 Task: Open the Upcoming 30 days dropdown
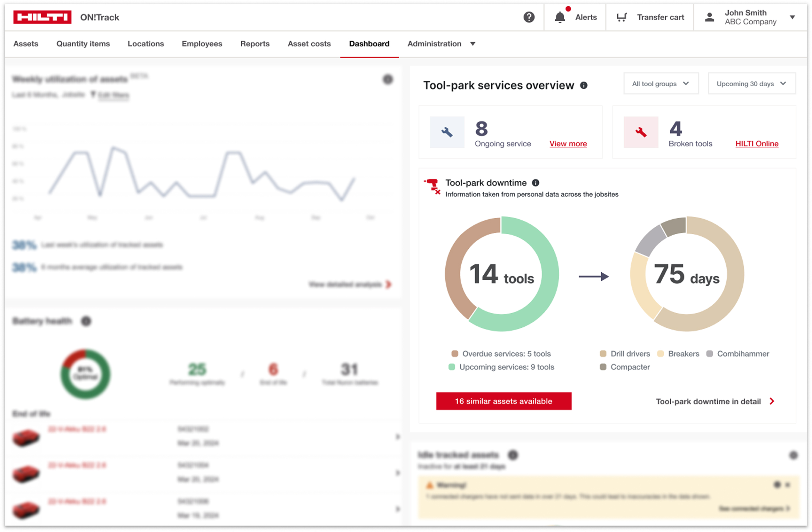pos(751,84)
